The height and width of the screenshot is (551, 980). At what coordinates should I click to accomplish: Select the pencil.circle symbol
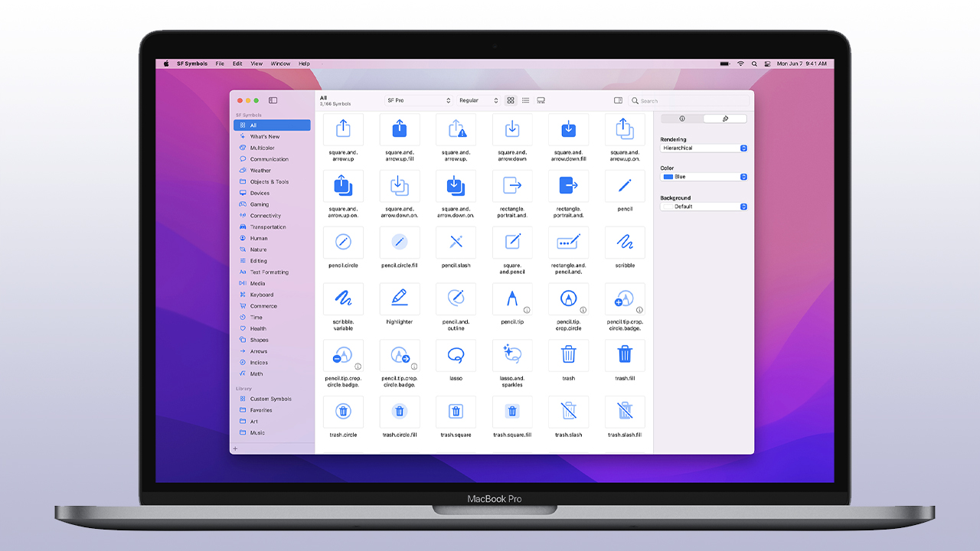pyautogui.click(x=343, y=243)
